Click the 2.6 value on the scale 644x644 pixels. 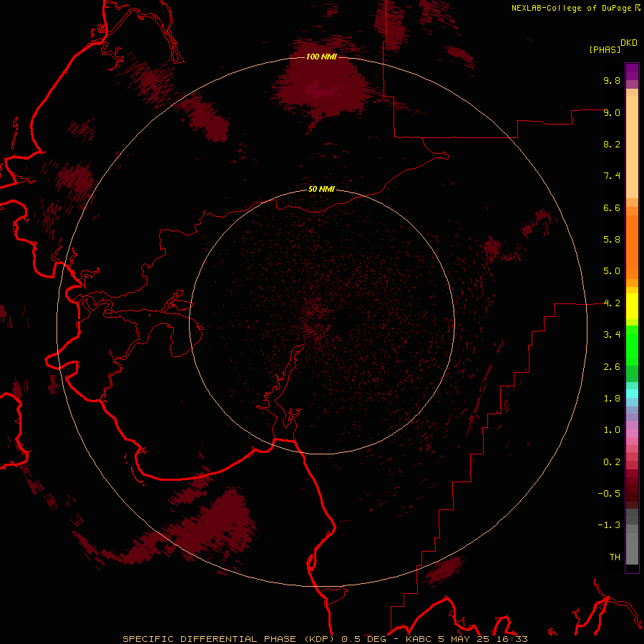click(612, 367)
